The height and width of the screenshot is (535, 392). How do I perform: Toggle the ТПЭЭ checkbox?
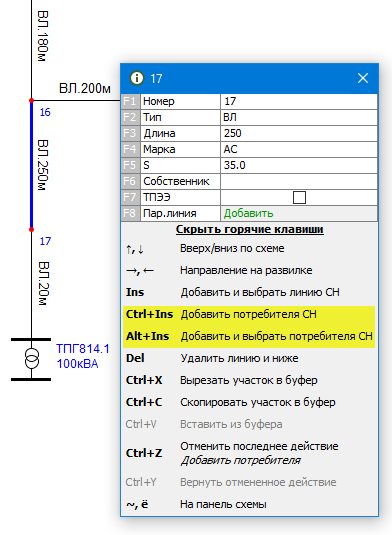[x=299, y=197]
